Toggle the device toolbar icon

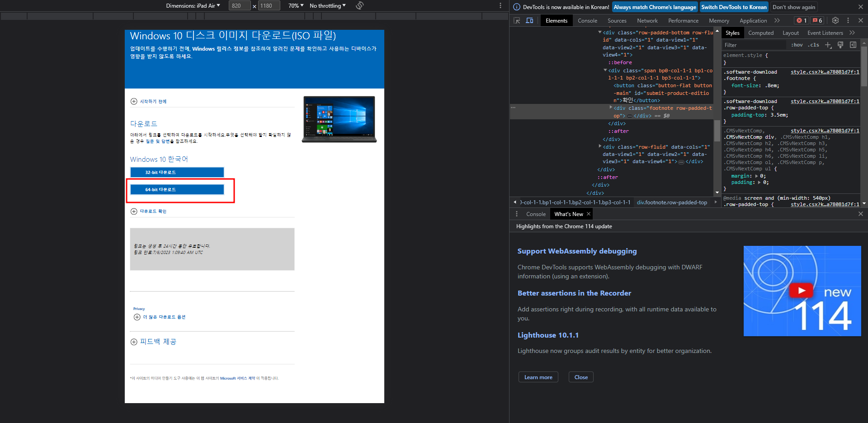(529, 21)
